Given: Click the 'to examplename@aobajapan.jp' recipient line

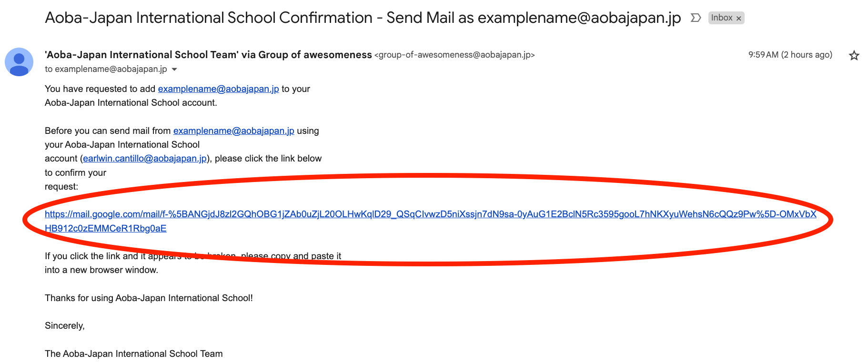Looking at the screenshot, I should coord(106,69).
